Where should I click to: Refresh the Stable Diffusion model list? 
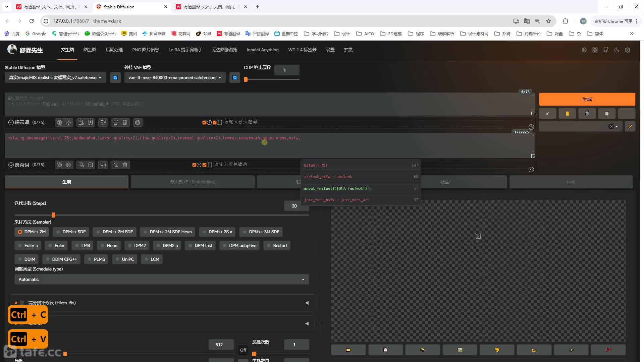115,78
